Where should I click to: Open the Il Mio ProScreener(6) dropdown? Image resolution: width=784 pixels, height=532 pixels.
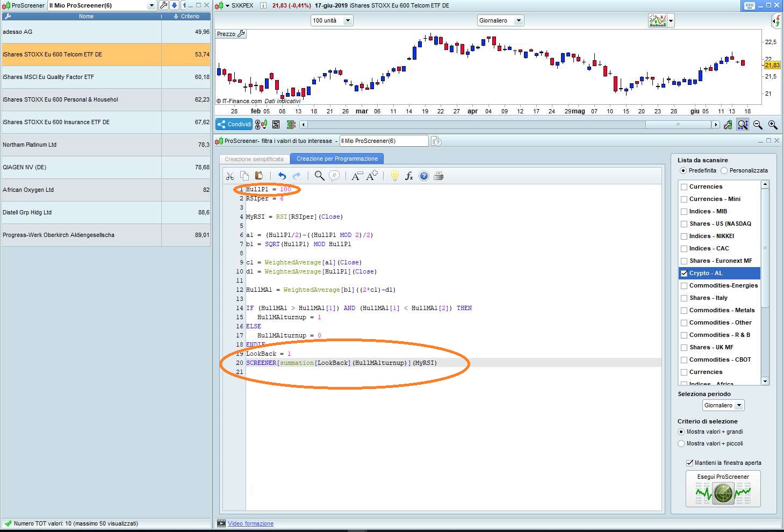[151, 5]
